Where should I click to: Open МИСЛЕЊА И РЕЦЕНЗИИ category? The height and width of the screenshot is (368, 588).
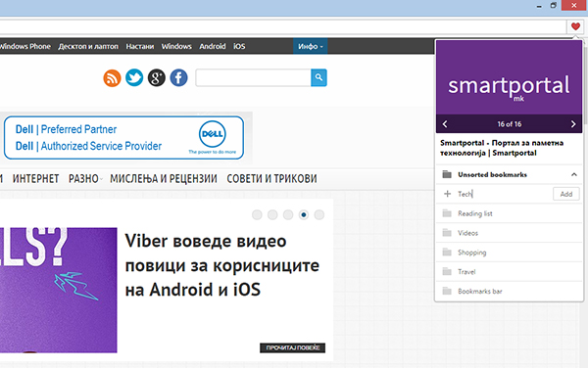[x=164, y=178]
